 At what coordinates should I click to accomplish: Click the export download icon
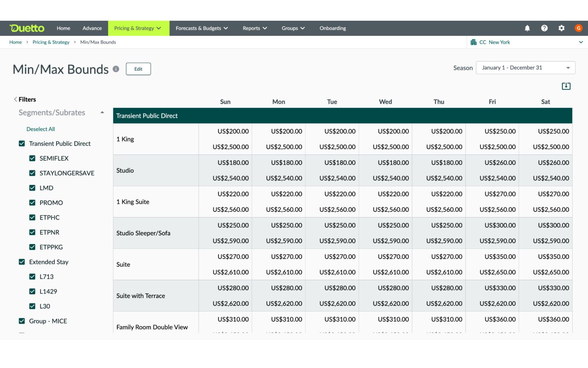566,86
